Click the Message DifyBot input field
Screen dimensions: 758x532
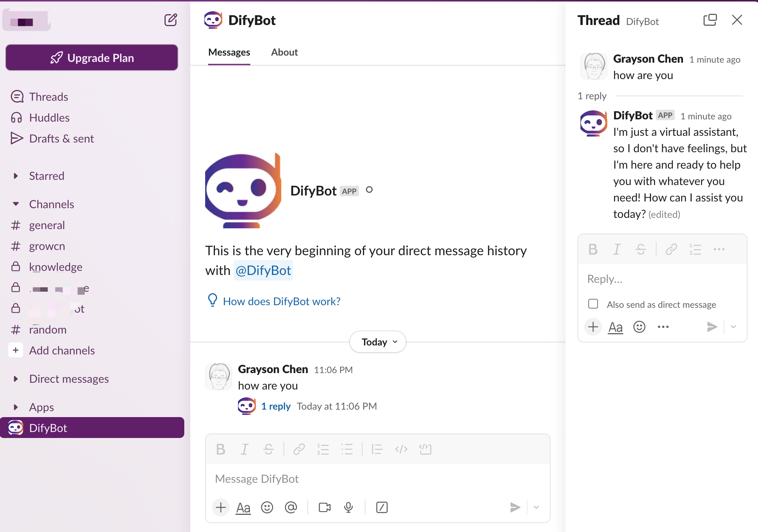point(377,479)
